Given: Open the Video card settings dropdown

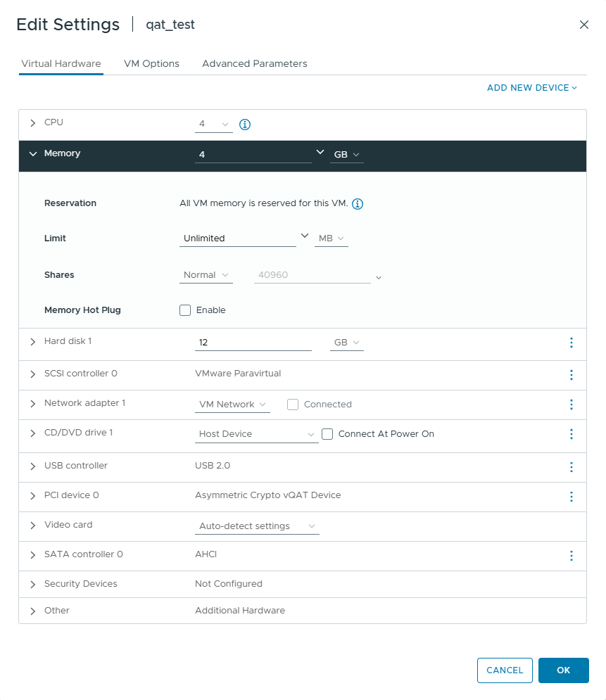Looking at the screenshot, I should point(257,526).
